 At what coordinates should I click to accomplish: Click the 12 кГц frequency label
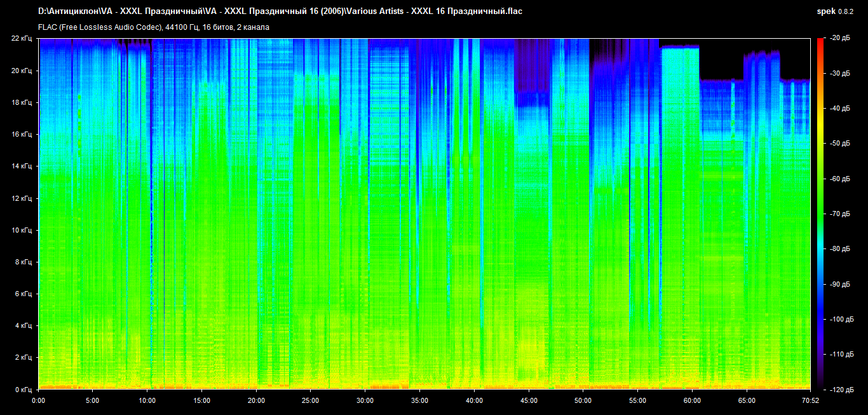[x=22, y=198]
